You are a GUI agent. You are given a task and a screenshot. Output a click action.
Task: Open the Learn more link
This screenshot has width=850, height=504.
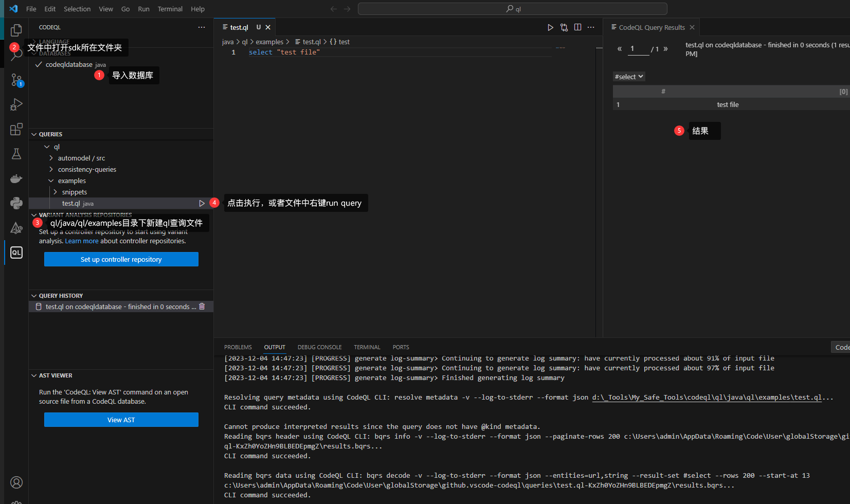[x=82, y=241]
